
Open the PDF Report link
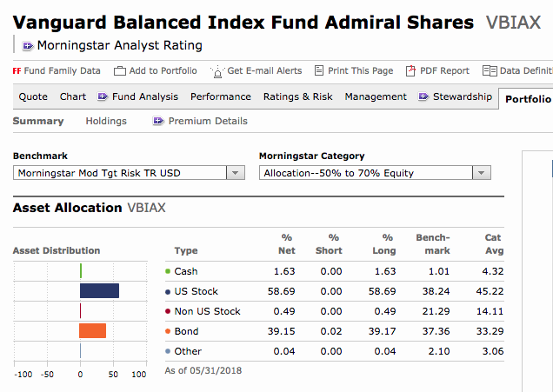[x=444, y=71]
